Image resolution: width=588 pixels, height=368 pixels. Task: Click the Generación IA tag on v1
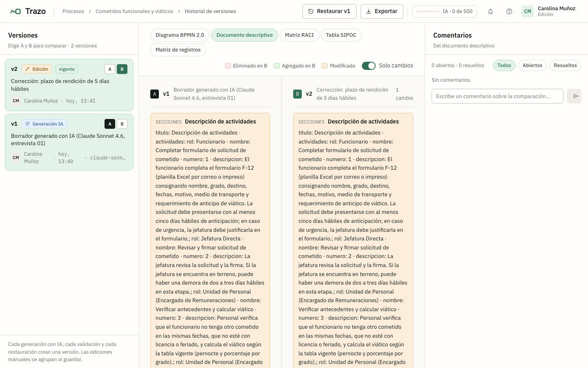44,124
